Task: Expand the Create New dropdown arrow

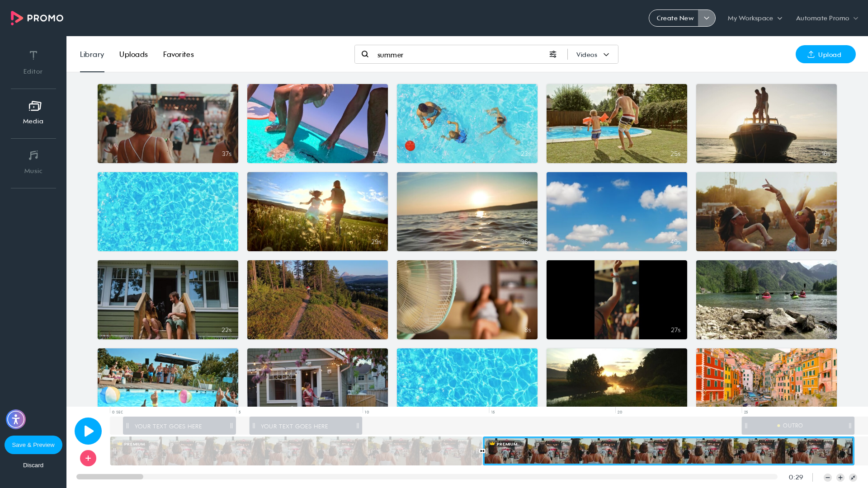Action: pyautogui.click(x=707, y=18)
